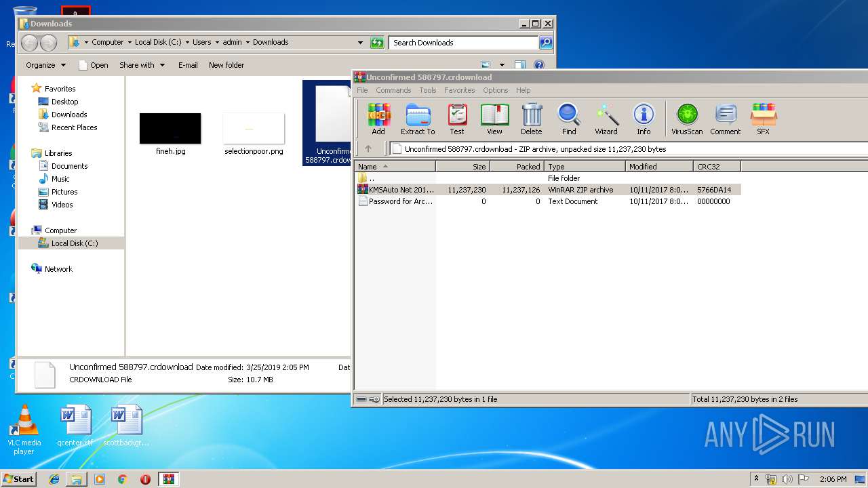Click the WinRAR taskbar button
This screenshot has width=868, height=488.
[168, 479]
